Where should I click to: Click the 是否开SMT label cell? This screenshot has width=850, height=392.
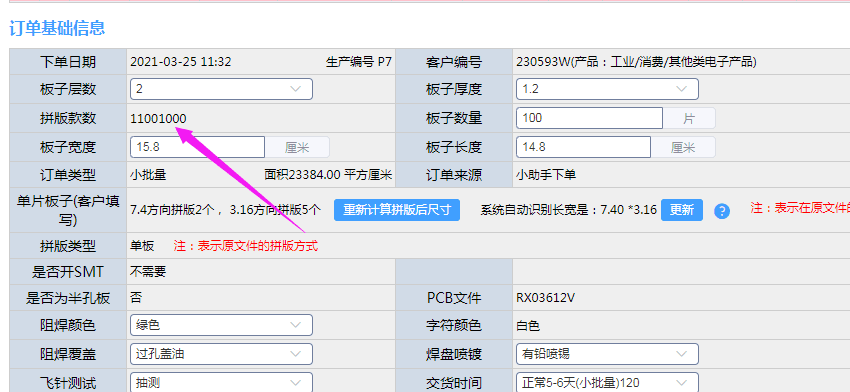coord(68,271)
